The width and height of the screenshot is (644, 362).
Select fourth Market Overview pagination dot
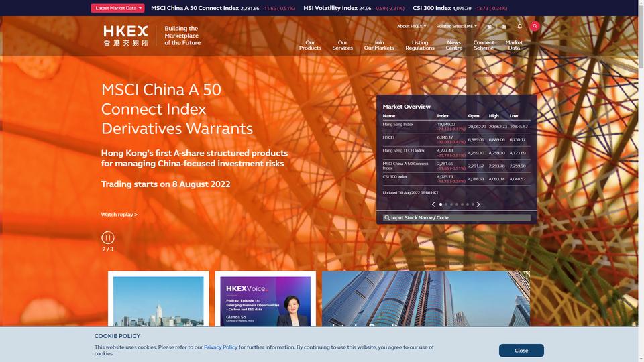457,204
